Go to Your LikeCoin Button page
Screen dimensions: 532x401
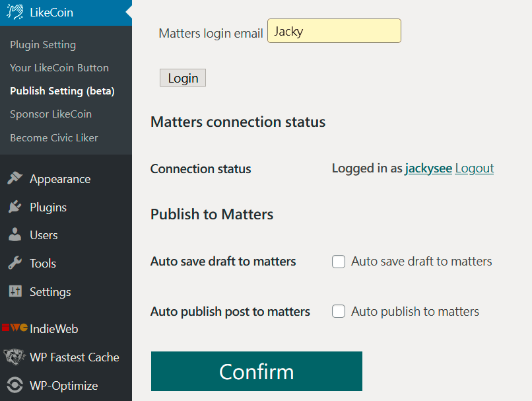click(x=59, y=68)
